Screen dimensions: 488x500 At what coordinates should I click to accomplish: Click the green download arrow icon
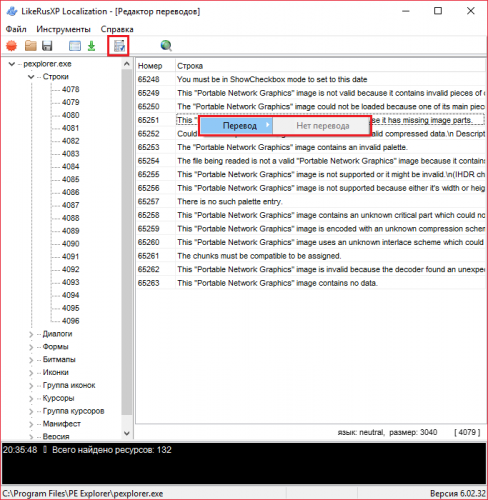(91, 46)
